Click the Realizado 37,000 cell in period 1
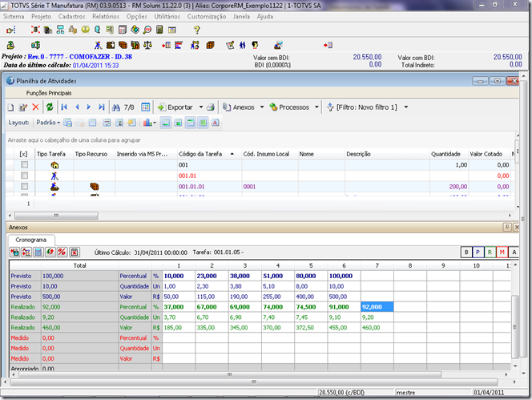This screenshot has width=532, height=400. coord(179,307)
